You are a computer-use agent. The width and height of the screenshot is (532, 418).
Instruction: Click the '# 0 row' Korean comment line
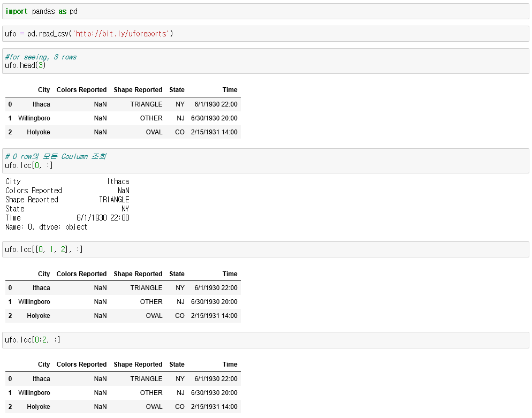click(x=56, y=156)
